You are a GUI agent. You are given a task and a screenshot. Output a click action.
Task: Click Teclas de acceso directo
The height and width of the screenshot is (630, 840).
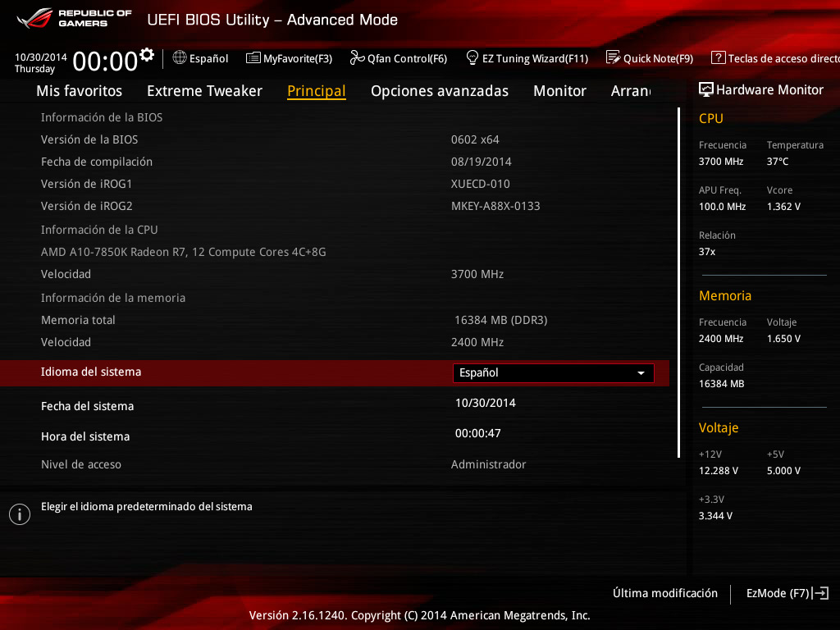(x=775, y=58)
